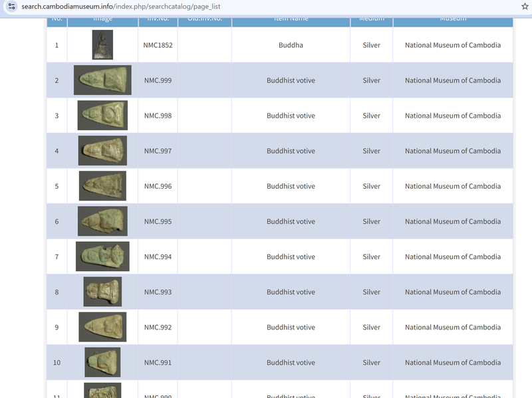Click item name Buddha in row 1
The width and height of the screenshot is (532, 398).
point(291,45)
